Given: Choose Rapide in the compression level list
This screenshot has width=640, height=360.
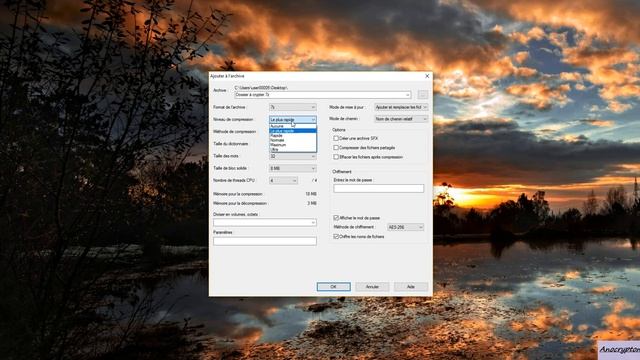Looking at the screenshot, I should point(293,136).
